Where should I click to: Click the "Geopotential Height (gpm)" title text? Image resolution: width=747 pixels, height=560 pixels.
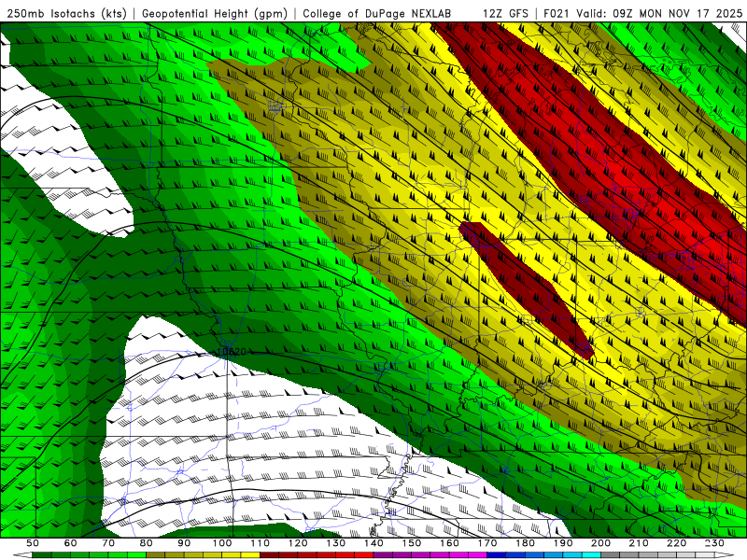[215, 13]
